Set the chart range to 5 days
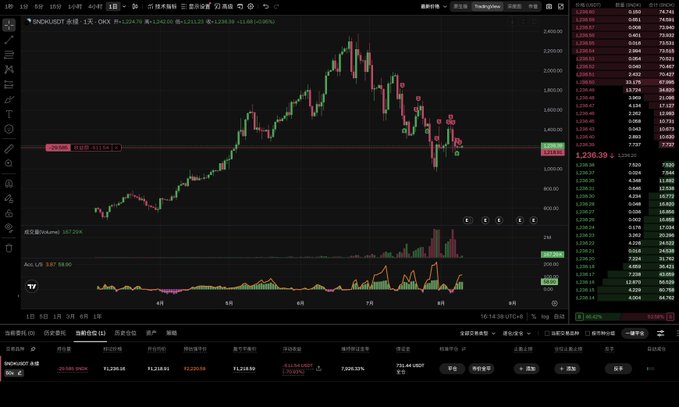 click(x=44, y=317)
